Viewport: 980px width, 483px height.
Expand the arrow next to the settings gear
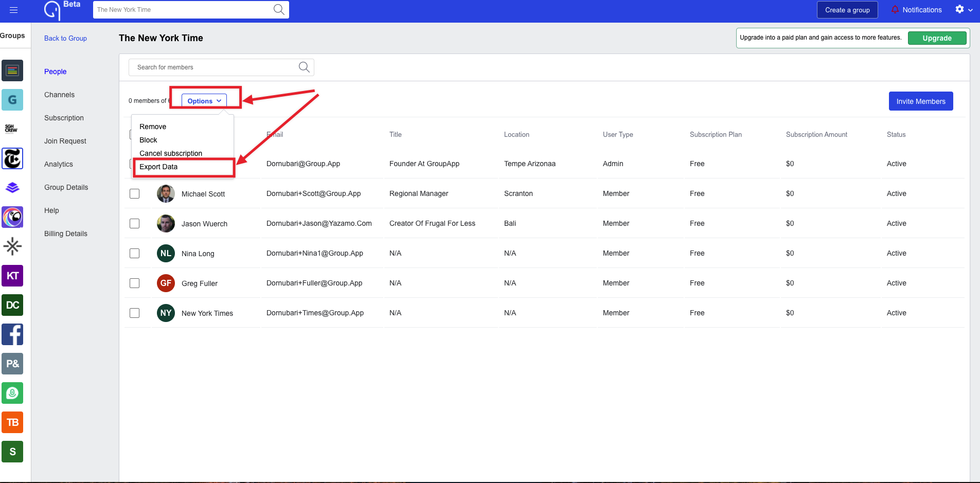click(x=970, y=10)
